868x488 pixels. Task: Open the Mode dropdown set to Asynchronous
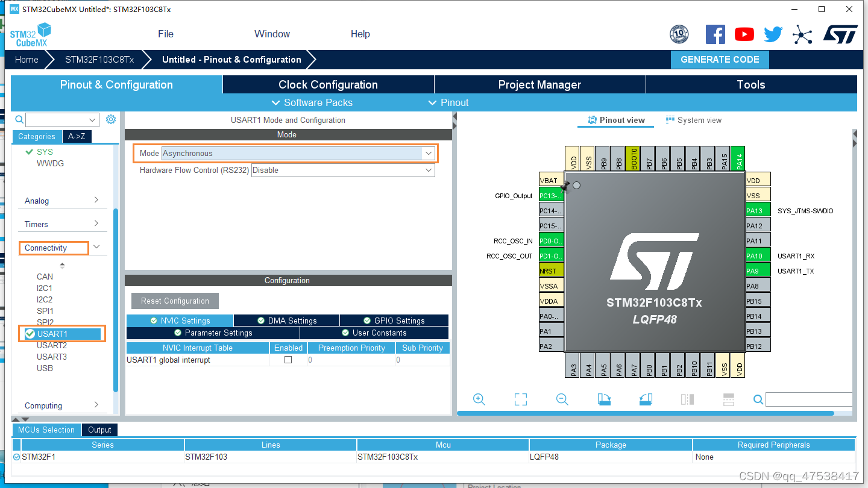(x=428, y=153)
